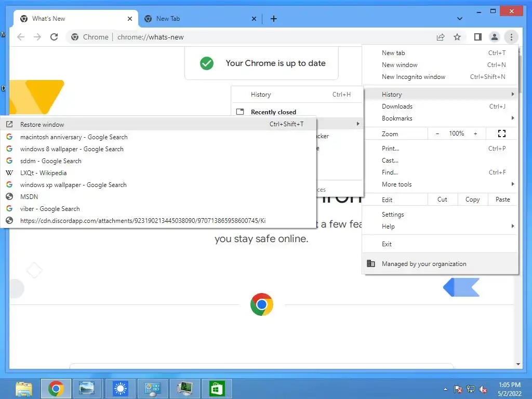
Task: Click the network tray icon
Action: point(471,389)
